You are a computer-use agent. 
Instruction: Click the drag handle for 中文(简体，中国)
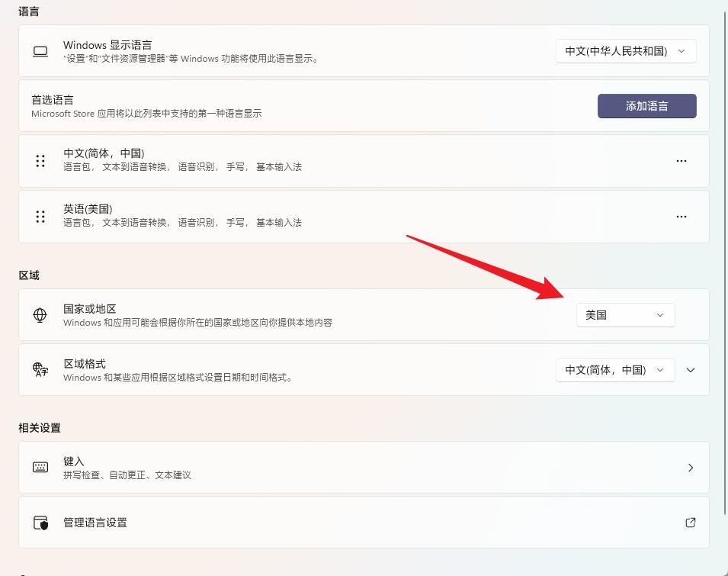click(x=40, y=161)
